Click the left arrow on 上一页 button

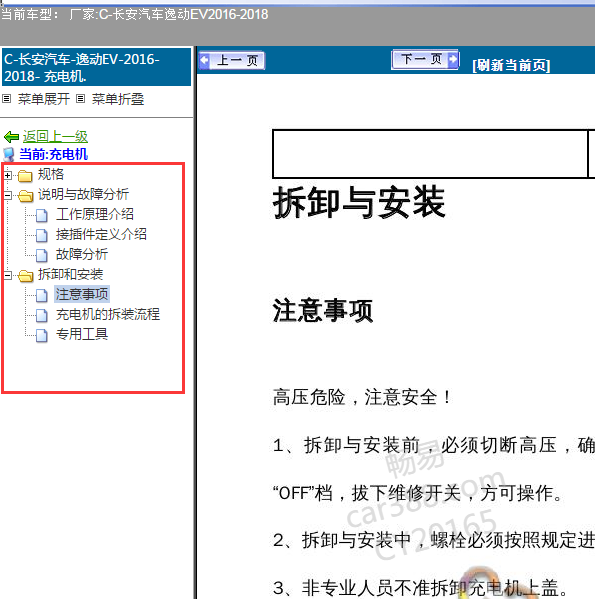(x=204, y=60)
